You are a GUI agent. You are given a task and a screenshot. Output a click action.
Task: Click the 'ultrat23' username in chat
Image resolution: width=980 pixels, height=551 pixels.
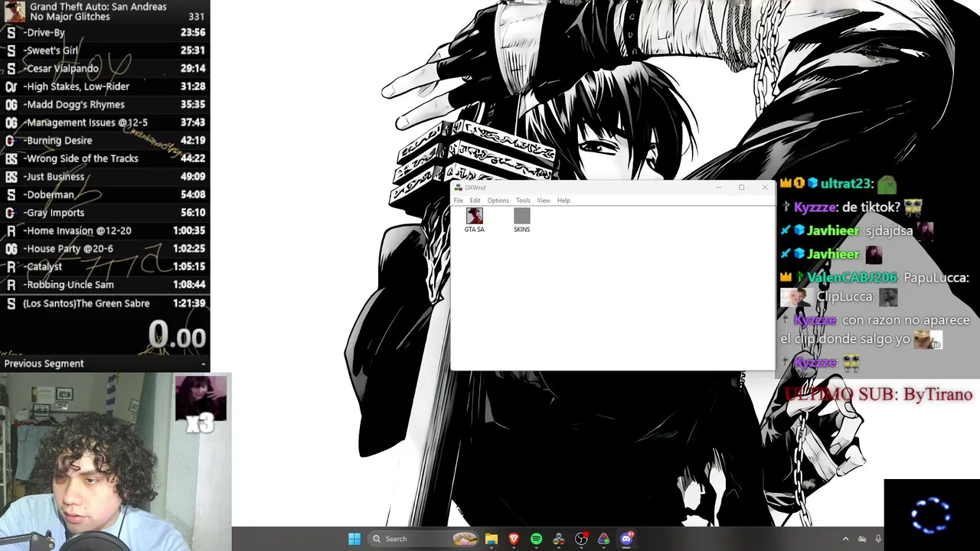coord(847,184)
